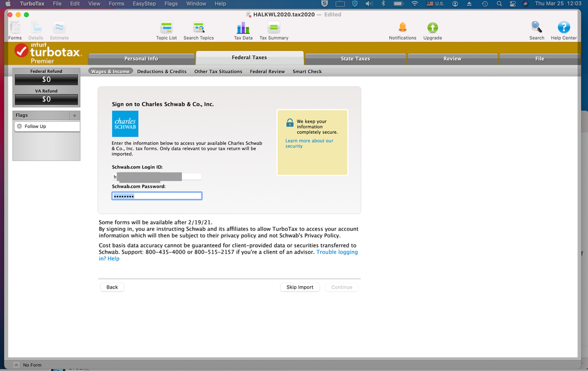The height and width of the screenshot is (371, 588).
Task: Open the TurboTax application menu
Action: [32, 4]
